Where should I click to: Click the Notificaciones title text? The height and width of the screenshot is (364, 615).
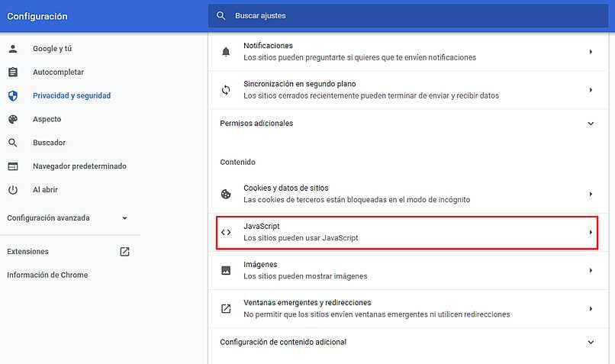click(x=269, y=46)
